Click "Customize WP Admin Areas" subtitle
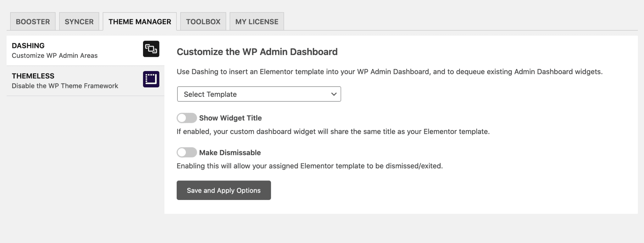This screenshot has height=243, width=644. 55,56
